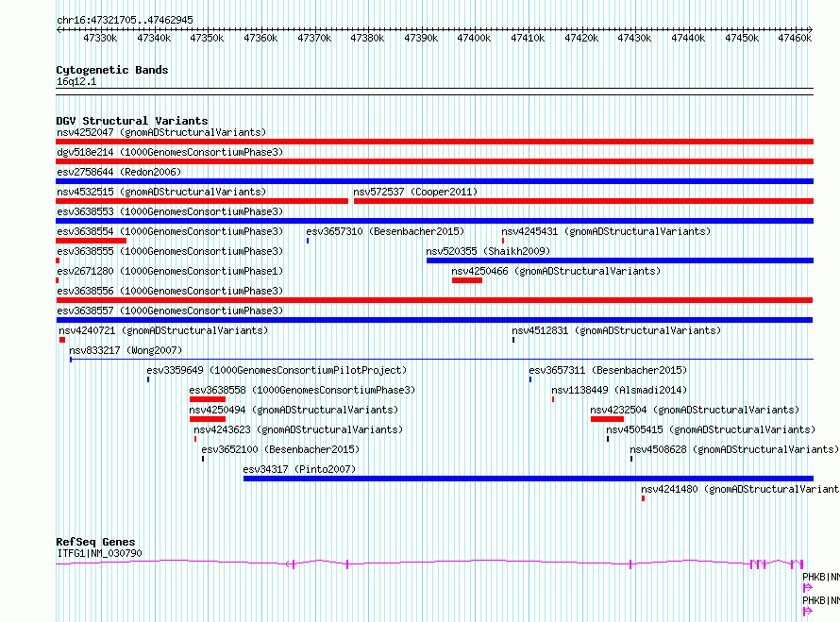Open the nsv572537 (Cooper2011) variant label
The height and width of the screenshot is (622, 840).
click(x=415, y=192)
